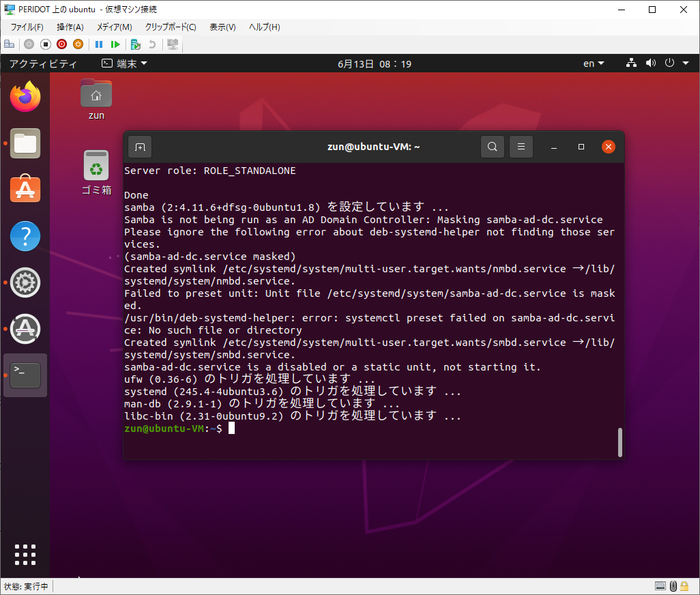Screen dimensions: 700x595
Task: Open クリップボード(C) menu
Action: (171, 27)
